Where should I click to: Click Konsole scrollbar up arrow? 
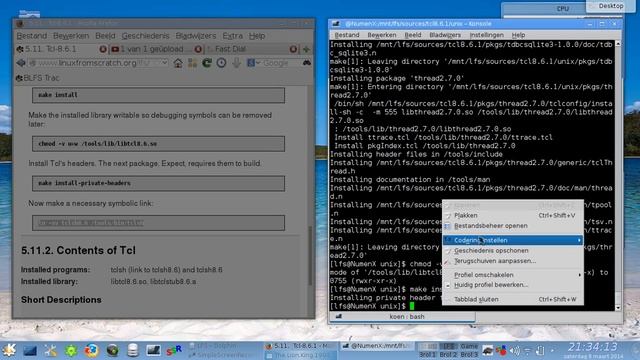tap(618, 43)
